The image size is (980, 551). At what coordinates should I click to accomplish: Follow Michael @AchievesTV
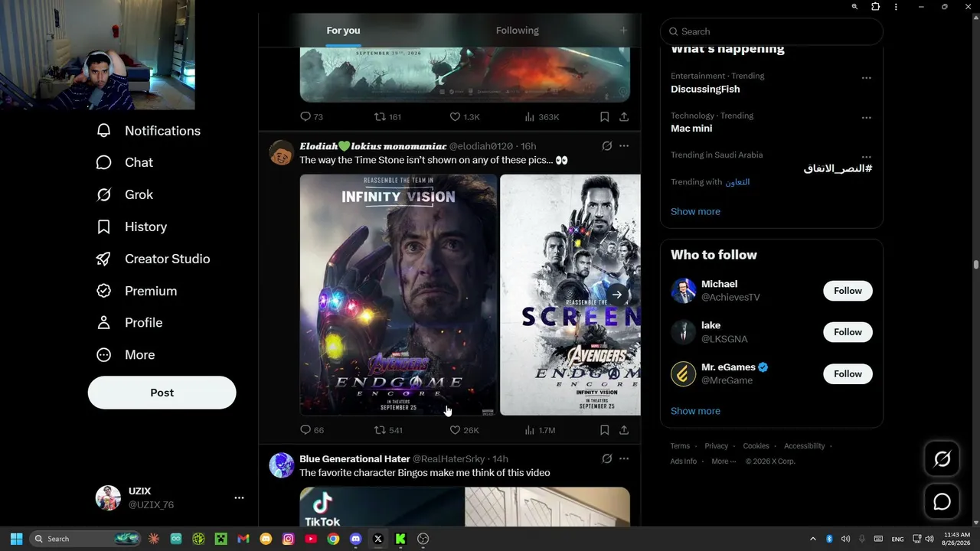tap(848, 291)
